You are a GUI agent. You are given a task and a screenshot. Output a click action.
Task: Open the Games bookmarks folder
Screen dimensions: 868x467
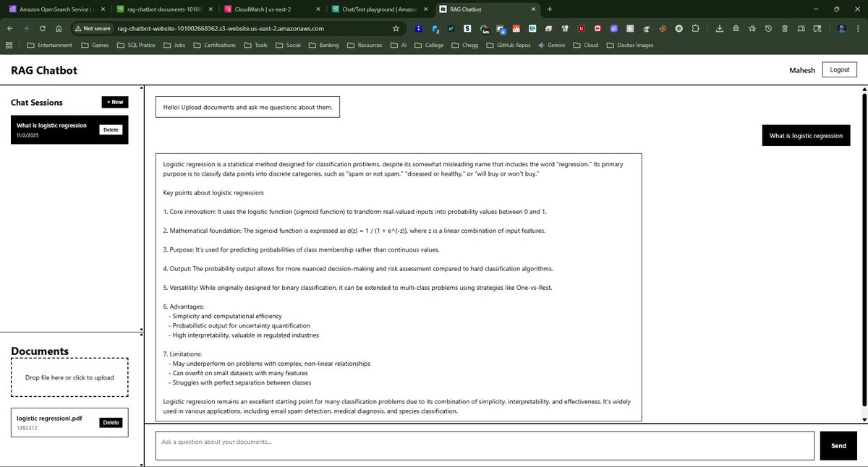95,45
